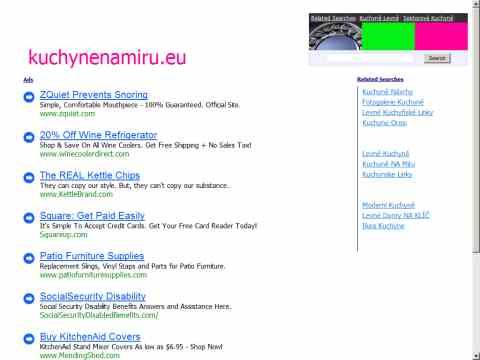Click the bullet icon beside Patio Furniture Supplies

[x=29, y=258]
